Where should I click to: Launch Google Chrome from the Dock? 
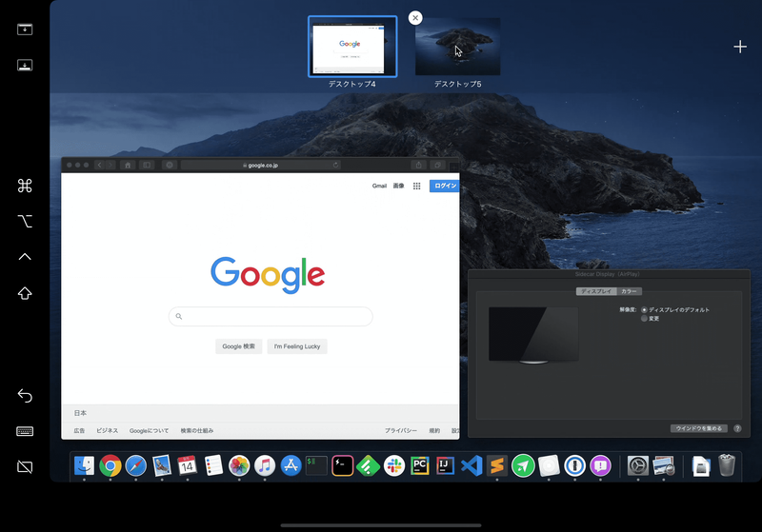pos(110,466)
